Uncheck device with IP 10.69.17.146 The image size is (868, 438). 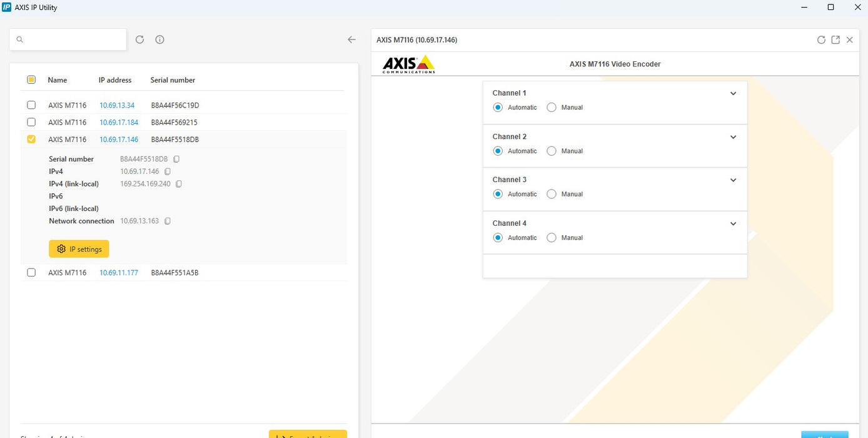31,139
